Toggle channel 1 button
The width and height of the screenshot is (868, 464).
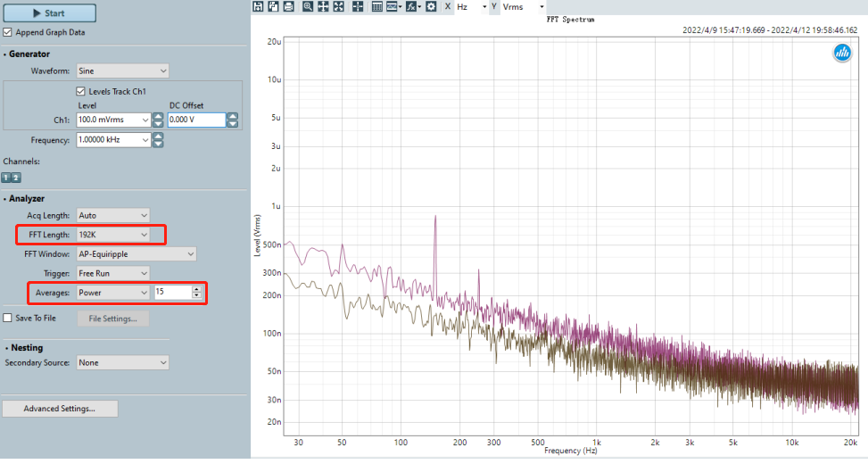pos(6,178)
